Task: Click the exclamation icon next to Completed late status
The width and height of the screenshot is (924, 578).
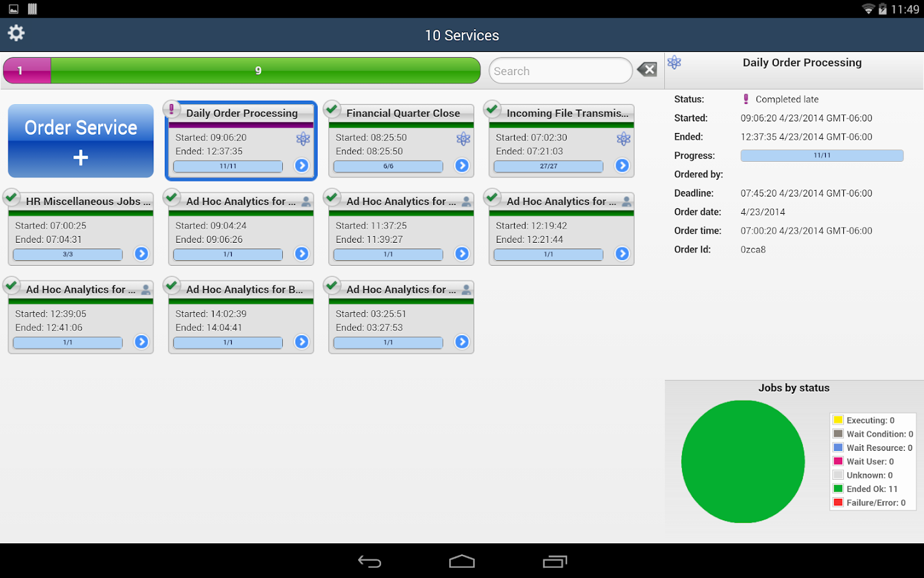Action: 746,98
